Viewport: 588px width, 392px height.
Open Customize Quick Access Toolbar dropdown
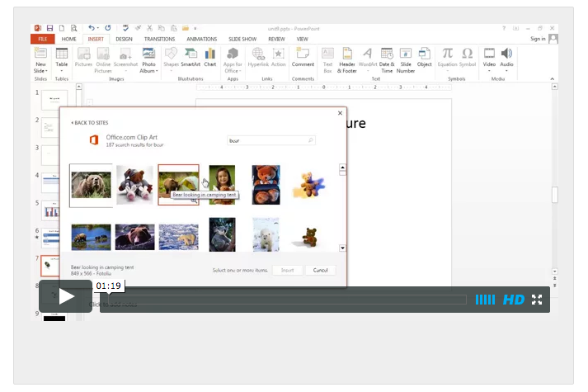tap(195, 28)
